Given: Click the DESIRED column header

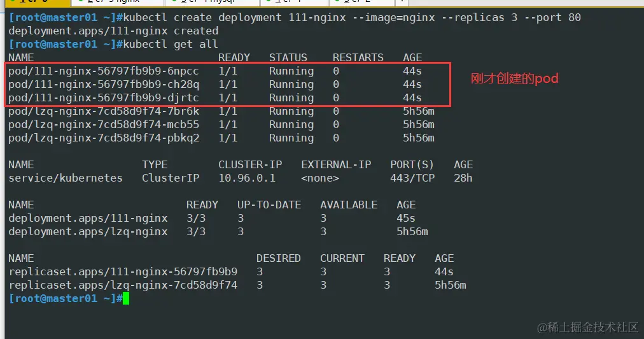Looking at the screenshot, I should click(279, 258).
